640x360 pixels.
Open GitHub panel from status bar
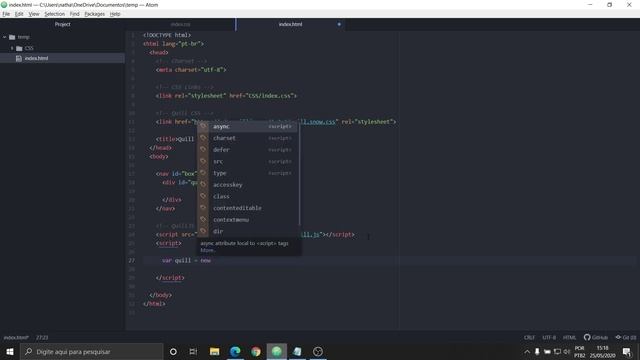click(596, 338)
